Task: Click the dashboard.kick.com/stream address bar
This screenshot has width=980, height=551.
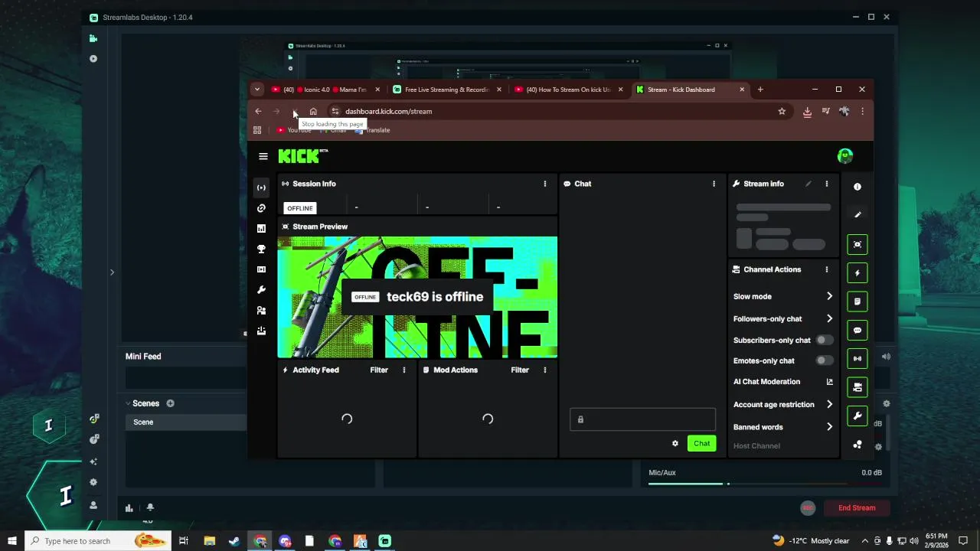Action: click(559, 111)
